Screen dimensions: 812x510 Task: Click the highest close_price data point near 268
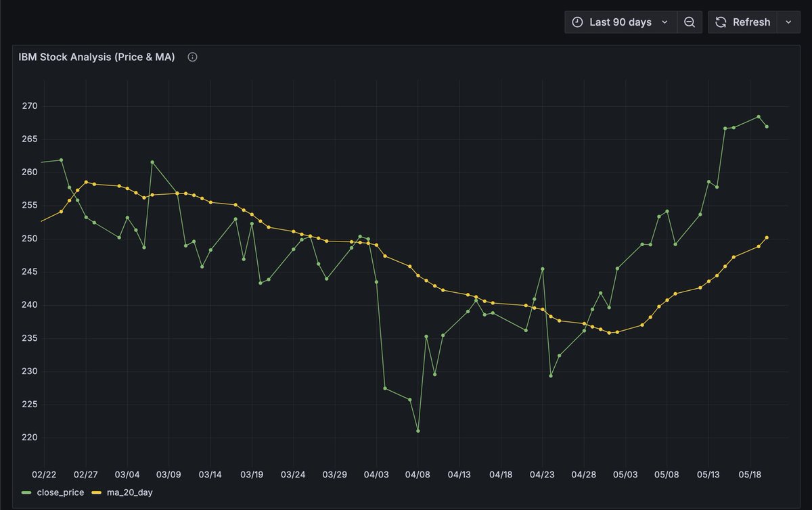[x=759, y=116]
